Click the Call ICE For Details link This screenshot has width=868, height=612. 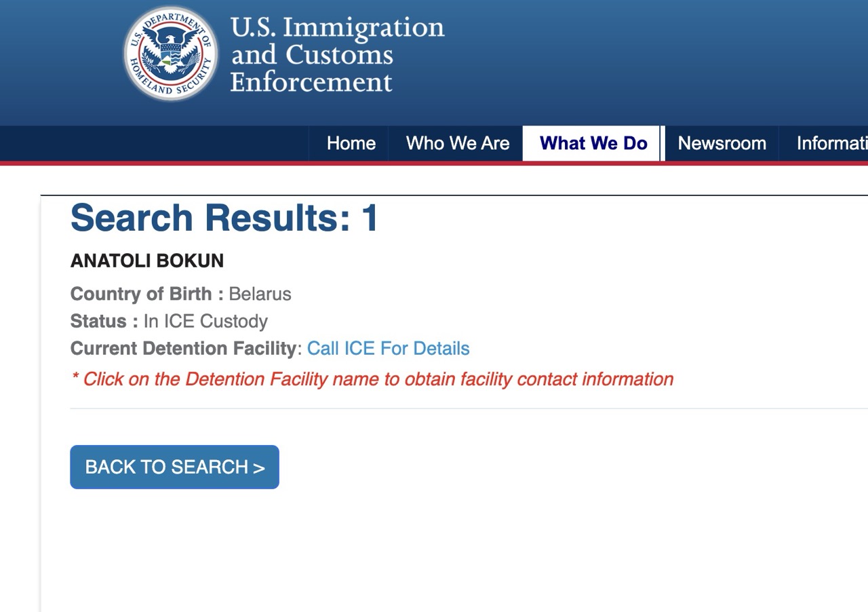click(388, 349)
